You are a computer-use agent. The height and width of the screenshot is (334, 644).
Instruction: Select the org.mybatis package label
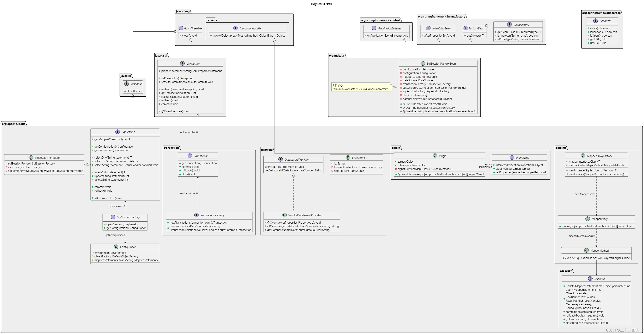click(337, 55)
